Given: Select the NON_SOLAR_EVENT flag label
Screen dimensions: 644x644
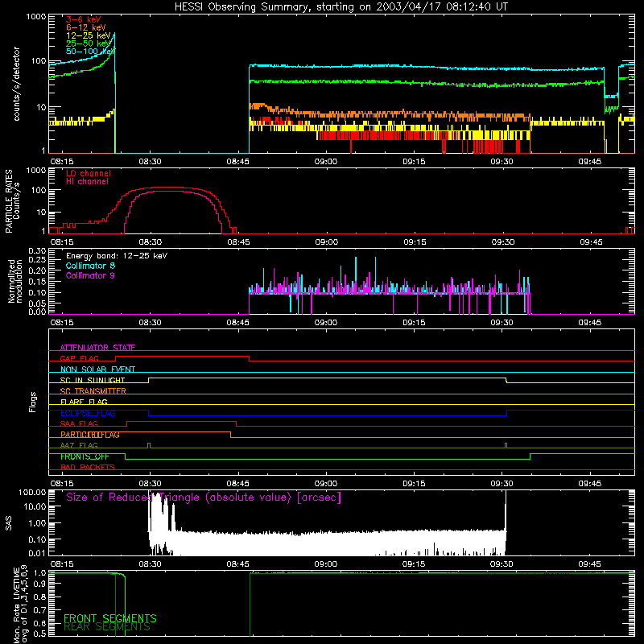Looking at the screenshot, I should pyautogui.click(x=97, y=369).
